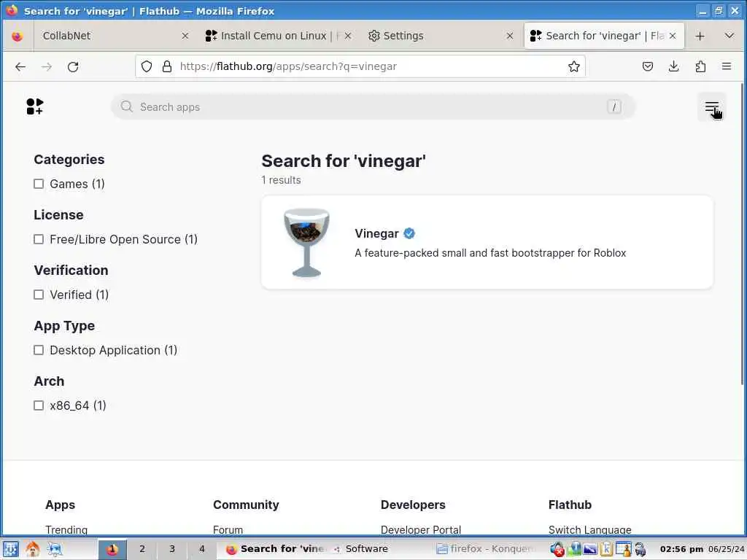Click the page vertical scrollbar
This screenshot has width=747, height=560.
pos(742,233)
